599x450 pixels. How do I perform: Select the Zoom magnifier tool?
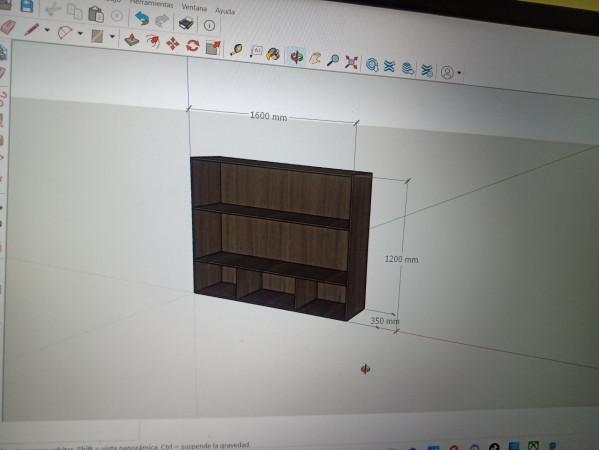pyautogui.click(x=333, y=60)
